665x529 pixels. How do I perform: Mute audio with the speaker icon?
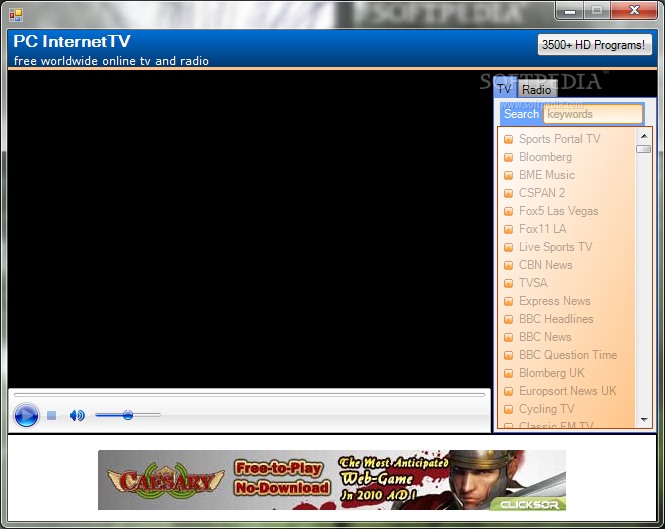coord(77,415)
